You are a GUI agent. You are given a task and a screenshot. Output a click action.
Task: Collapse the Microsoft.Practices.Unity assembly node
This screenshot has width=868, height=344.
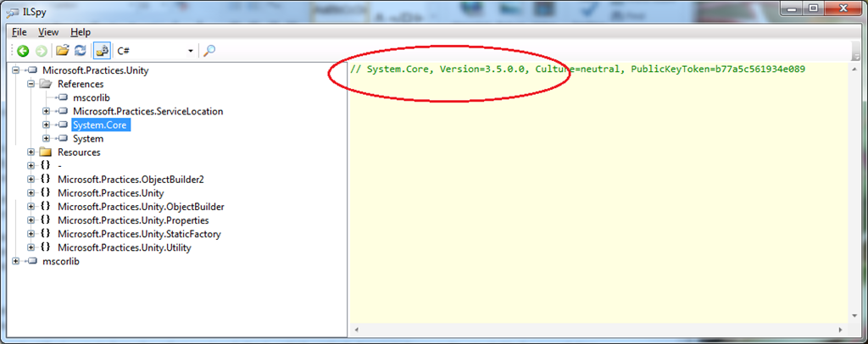17,71
